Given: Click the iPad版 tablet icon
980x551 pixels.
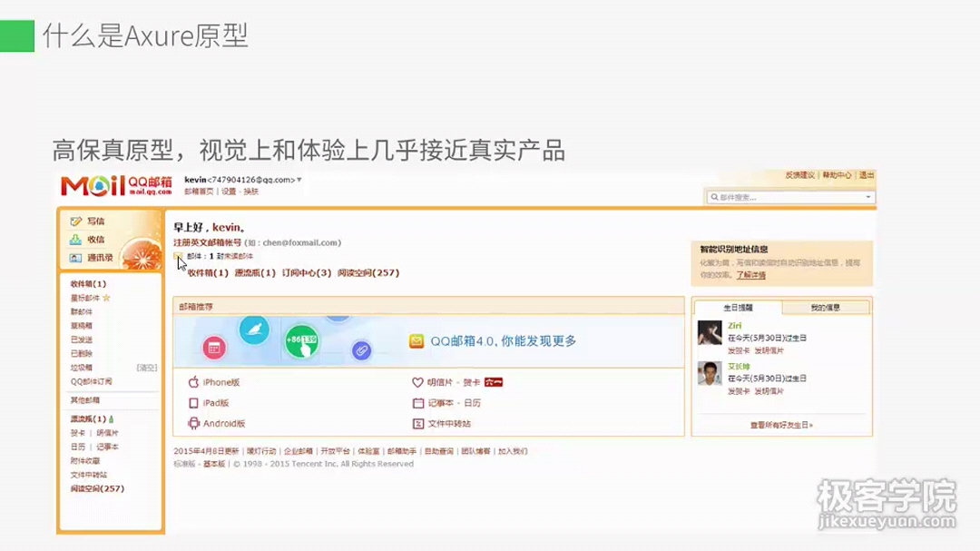Looking at the screenshot, I should point(194,403).
